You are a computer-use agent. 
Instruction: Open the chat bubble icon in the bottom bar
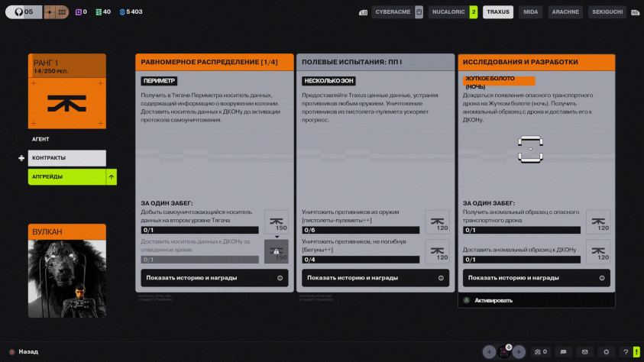click(x=563, y=352)
